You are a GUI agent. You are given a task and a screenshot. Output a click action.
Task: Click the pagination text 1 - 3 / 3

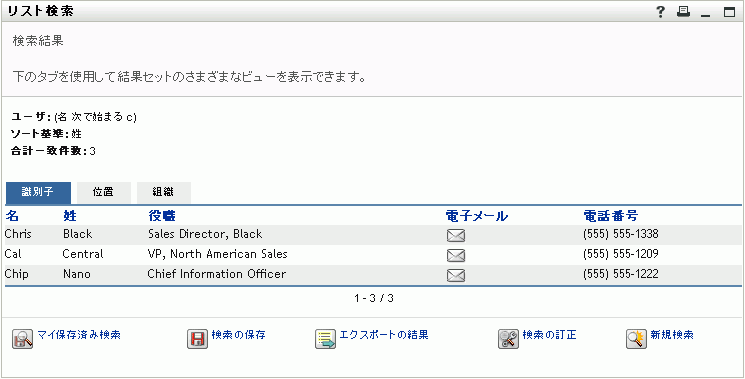pos(374,299)
